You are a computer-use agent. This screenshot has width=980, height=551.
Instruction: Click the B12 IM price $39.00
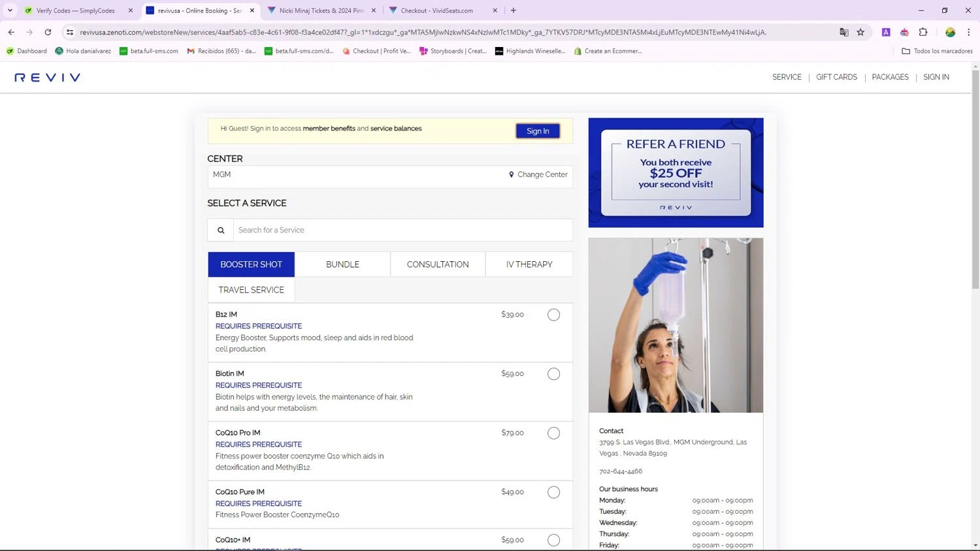pos(512,315)
